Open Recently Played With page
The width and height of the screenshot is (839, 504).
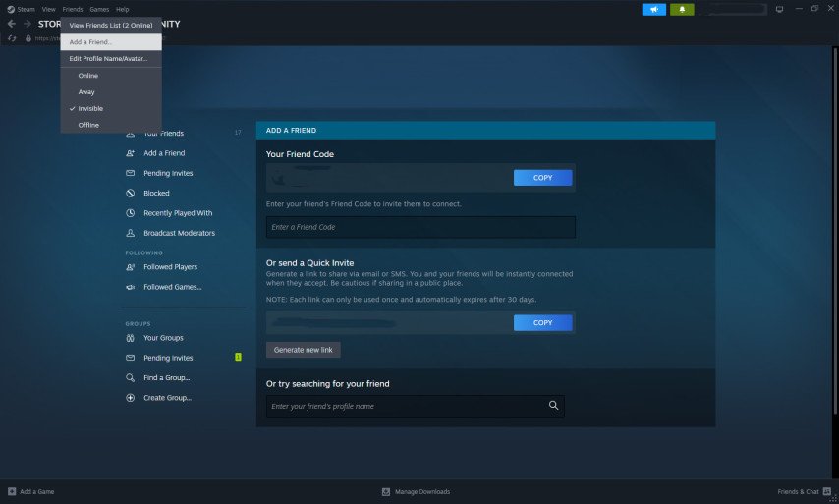coord(178,213)
